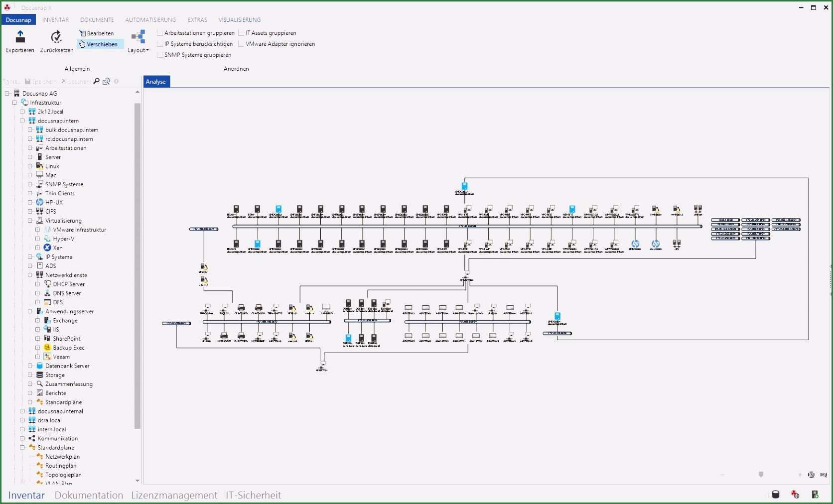Expand the 2k12.local tree node
This screenshot has width=833, height=504.
tap(22, 112)
